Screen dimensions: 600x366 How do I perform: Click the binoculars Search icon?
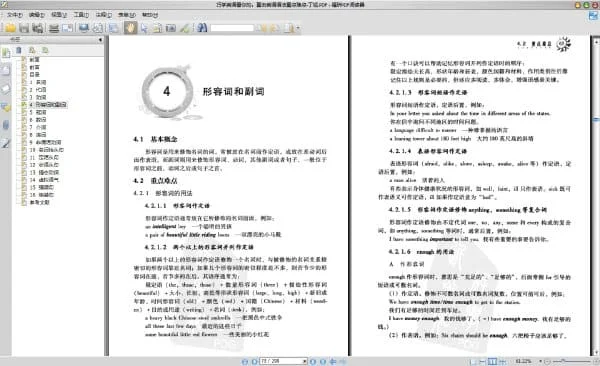[202, 28]
